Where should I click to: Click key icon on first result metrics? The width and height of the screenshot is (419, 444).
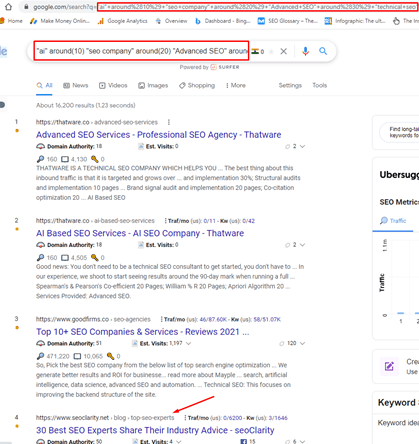click(95, 159)
